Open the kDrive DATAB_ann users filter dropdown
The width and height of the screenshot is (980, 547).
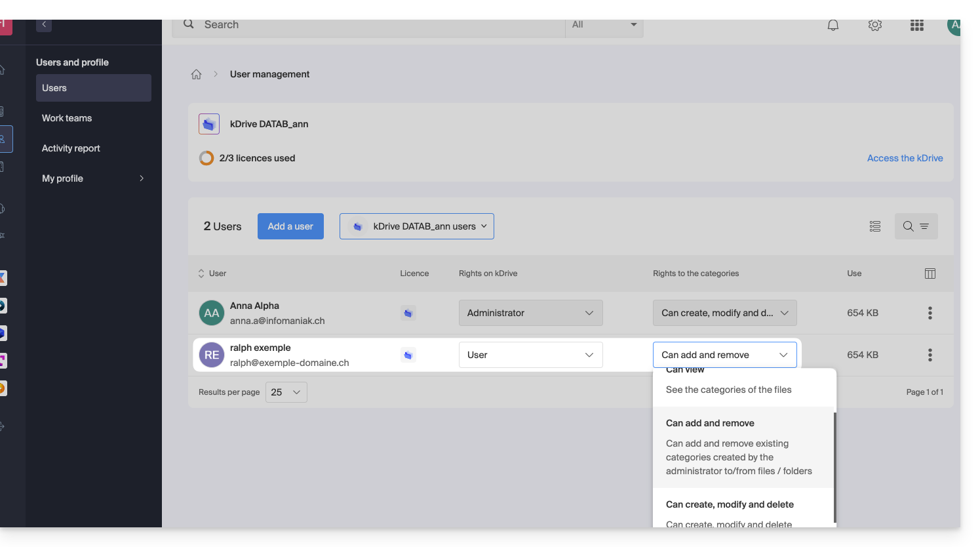click(x=416, y=226)
